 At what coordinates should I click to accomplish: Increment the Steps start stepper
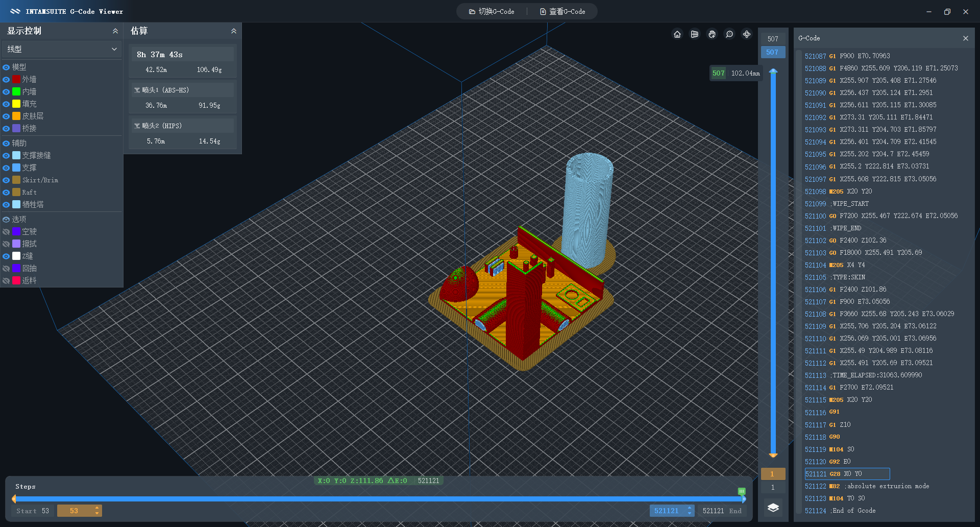[x=97, y=508]
